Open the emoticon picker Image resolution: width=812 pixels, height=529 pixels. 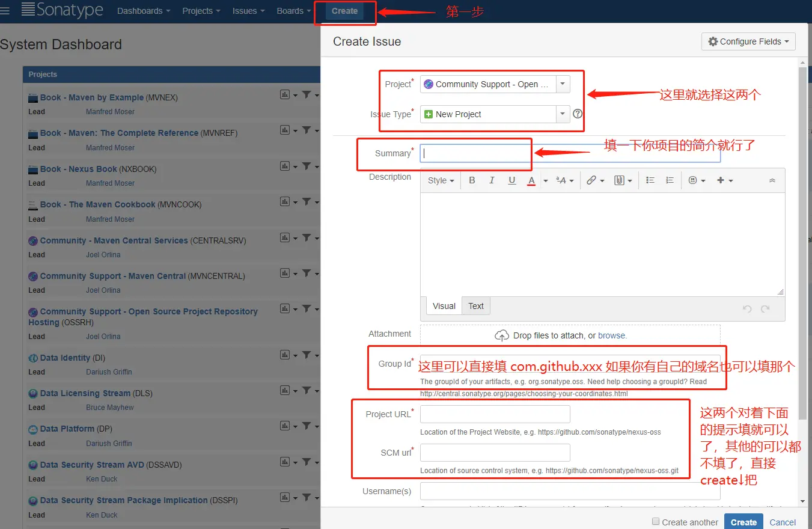coord(697,180)
